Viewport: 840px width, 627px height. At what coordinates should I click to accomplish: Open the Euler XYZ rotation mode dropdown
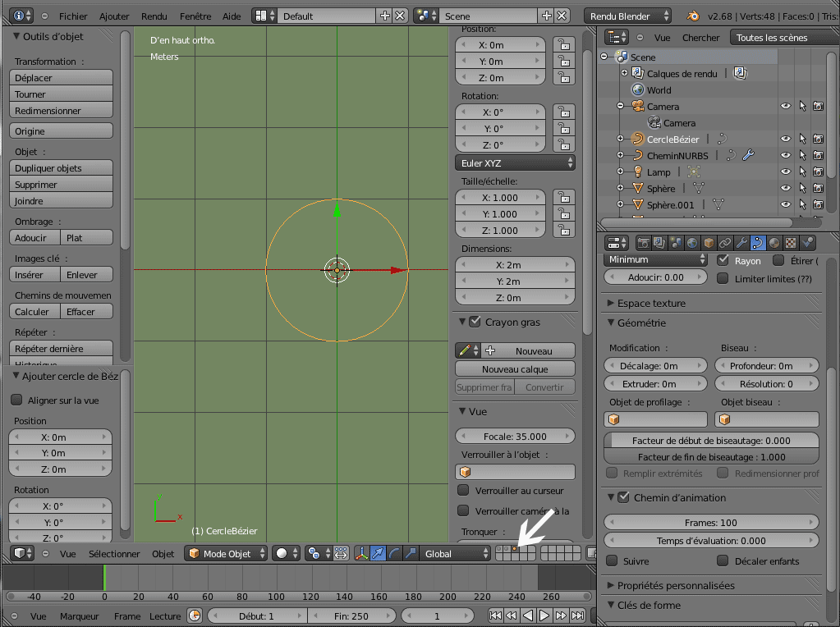pyautogui.click(x=515, y=162)
